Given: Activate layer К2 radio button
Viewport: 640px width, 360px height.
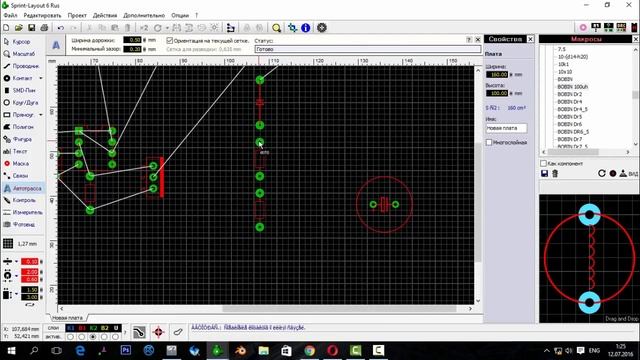Looking at the screenshot, I should (x=93, y=337).
